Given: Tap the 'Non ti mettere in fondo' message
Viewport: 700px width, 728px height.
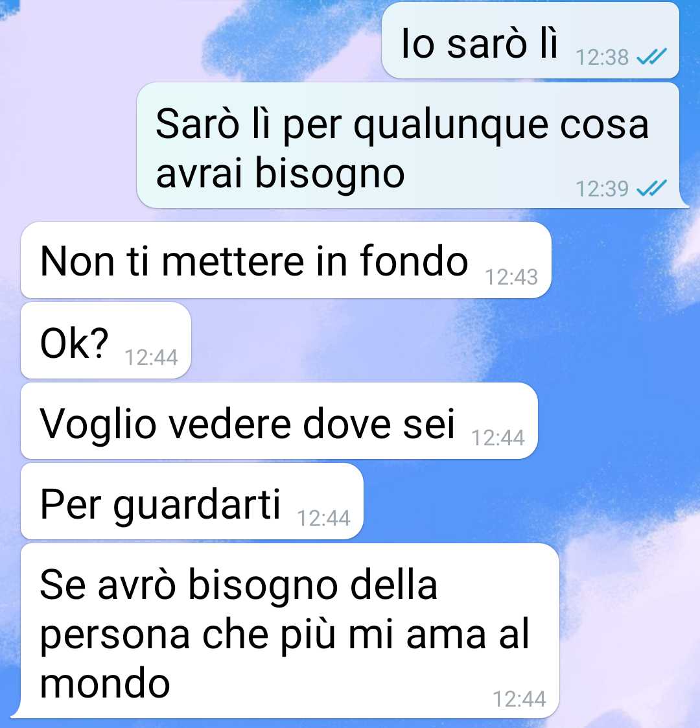Looking at the screenshot, I should (286, 260).
